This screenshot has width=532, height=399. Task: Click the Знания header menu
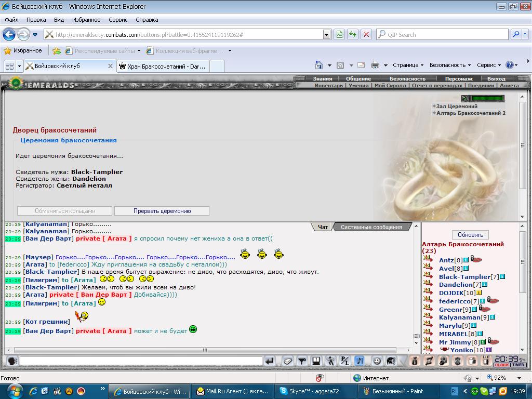322,79
